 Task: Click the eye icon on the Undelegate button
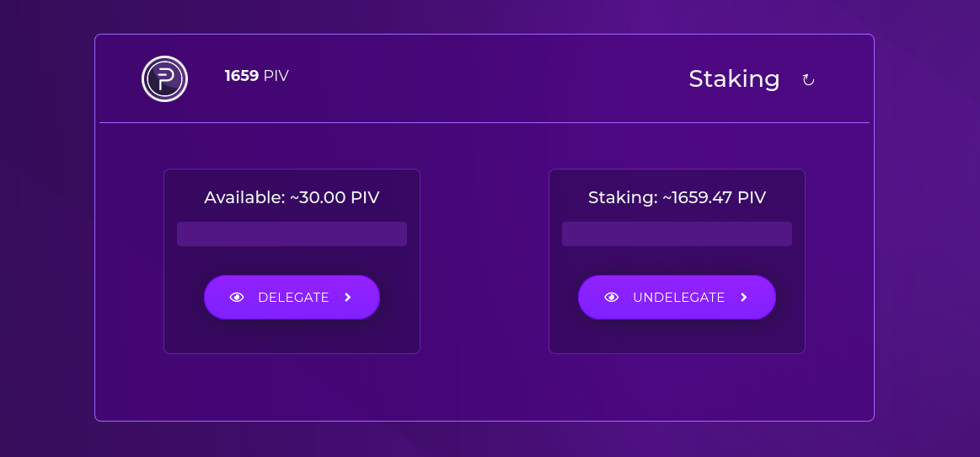(611, 298)
